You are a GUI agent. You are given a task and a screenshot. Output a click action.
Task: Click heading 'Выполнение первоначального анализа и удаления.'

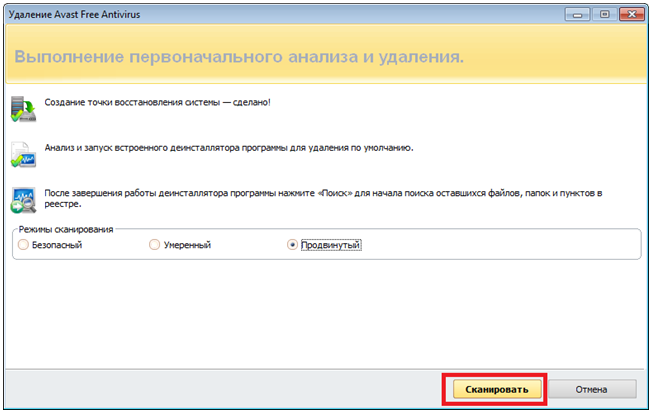(239, 57)
